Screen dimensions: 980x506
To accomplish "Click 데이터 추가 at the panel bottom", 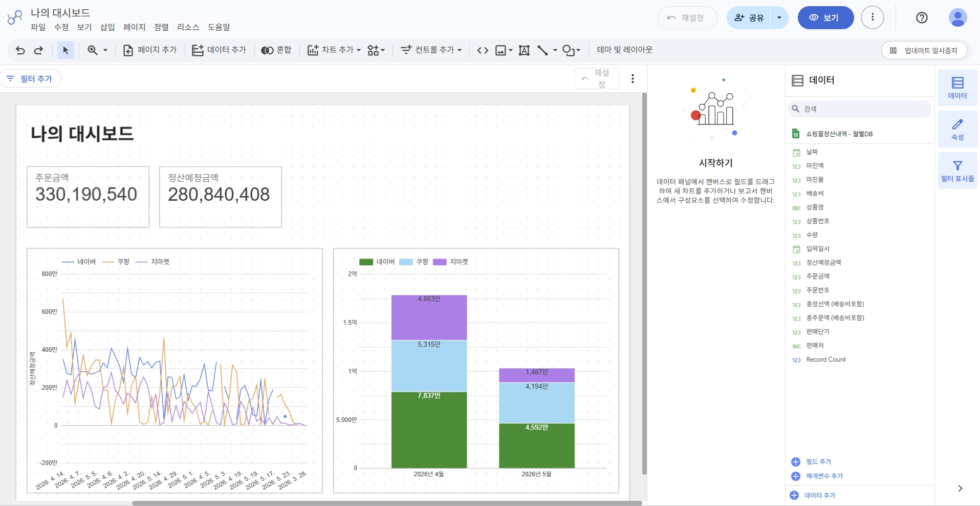I will pyautogui.click(x=813, y=495).
